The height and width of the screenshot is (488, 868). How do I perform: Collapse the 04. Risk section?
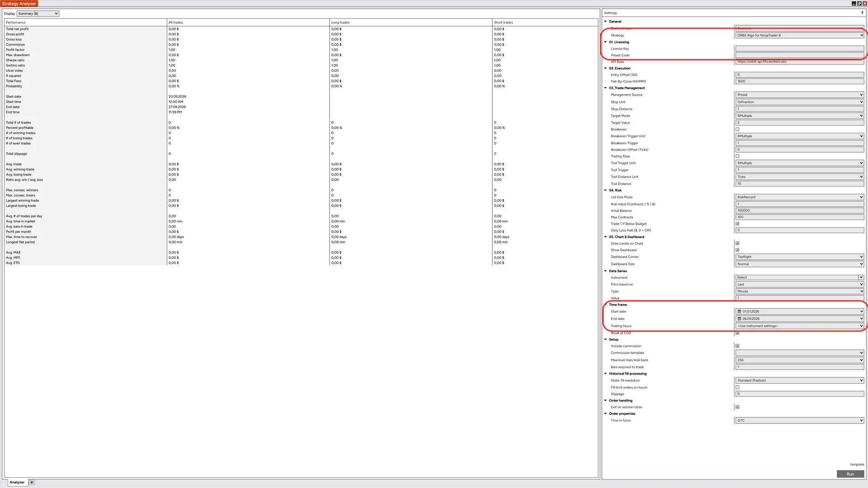[605, 190]
